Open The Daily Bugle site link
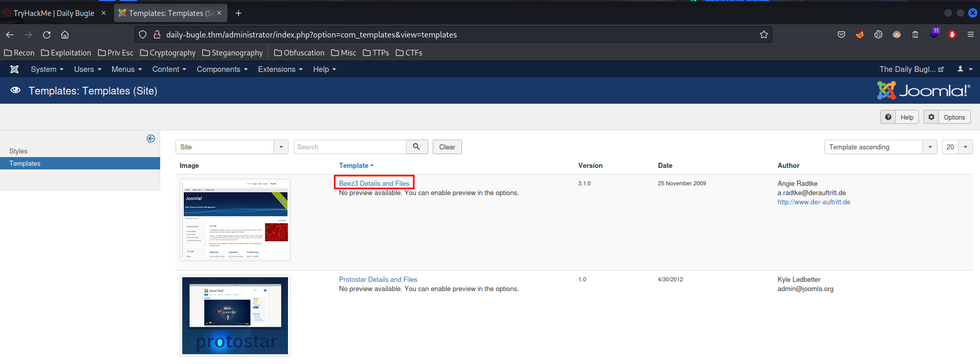 (911, 69)
